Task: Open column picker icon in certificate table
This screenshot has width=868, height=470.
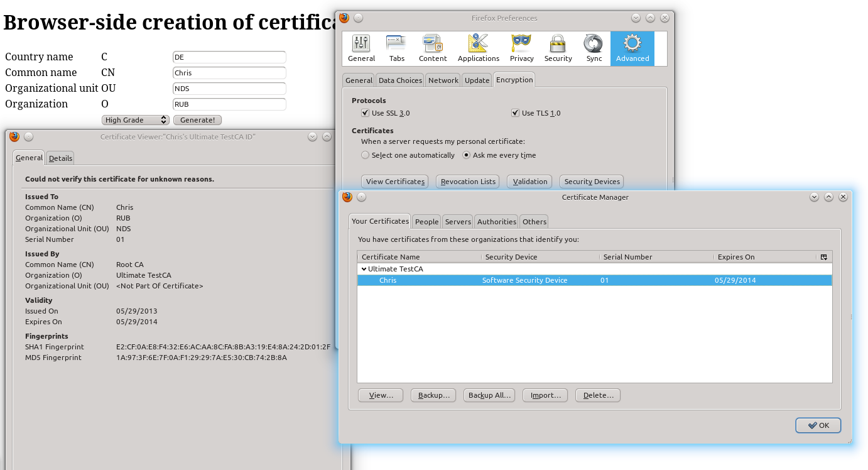Action: (x=824, y=257)
